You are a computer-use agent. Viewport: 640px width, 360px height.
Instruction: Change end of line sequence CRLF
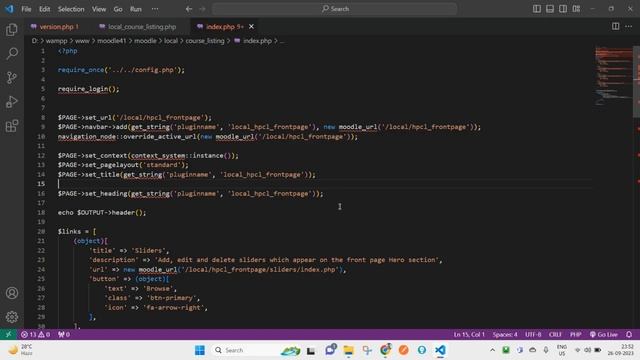click(555, 334)
